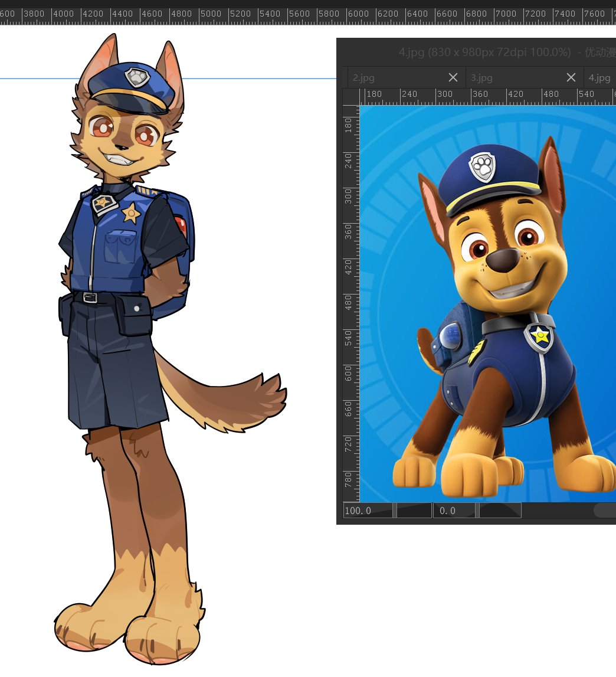Click the 0.0 rotation value field
Viewport: 616px width, 677px height.
(x=454, y=511)
